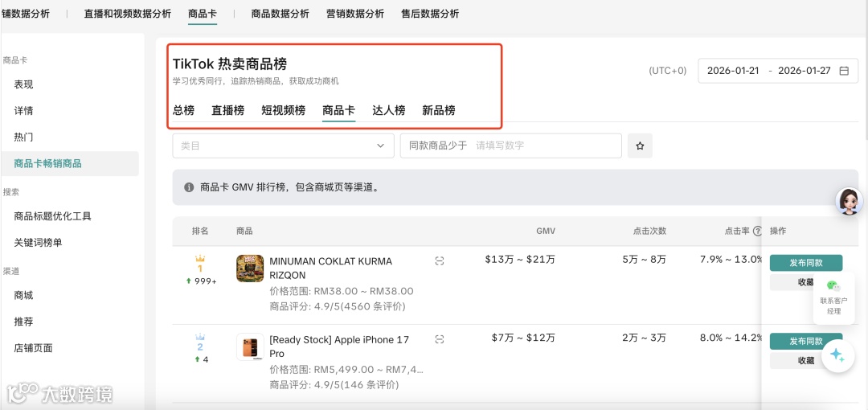The height and width of the screenshot is (410, 868).
Task: Select the end date 2026-01-27
Action: point(805,71)
